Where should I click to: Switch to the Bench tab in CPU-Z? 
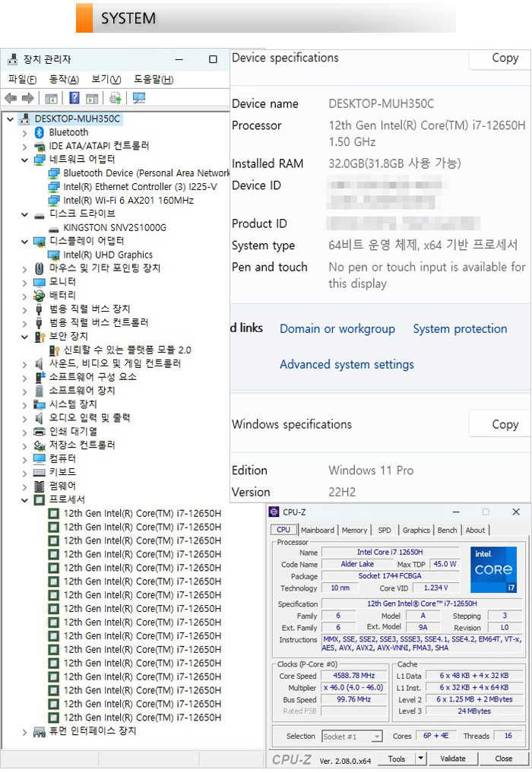447,531
